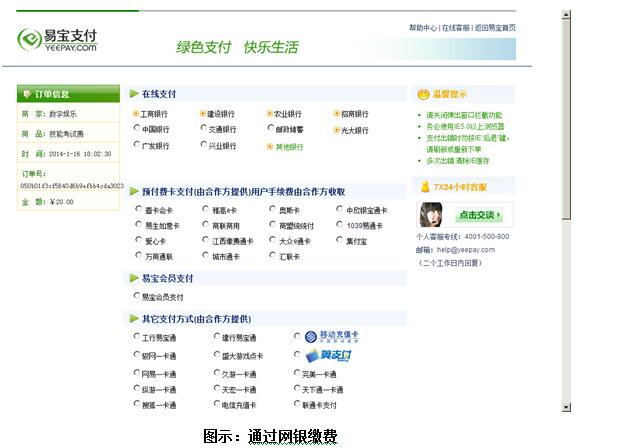Click the 翼支付 logo
620x448 pixels.
[329, 355]
